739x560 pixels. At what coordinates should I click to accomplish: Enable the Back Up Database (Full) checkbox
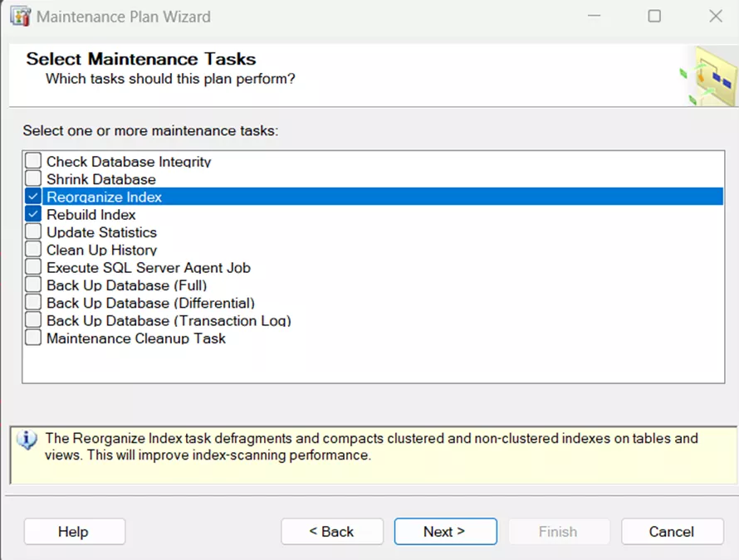[x=33, y=285]
